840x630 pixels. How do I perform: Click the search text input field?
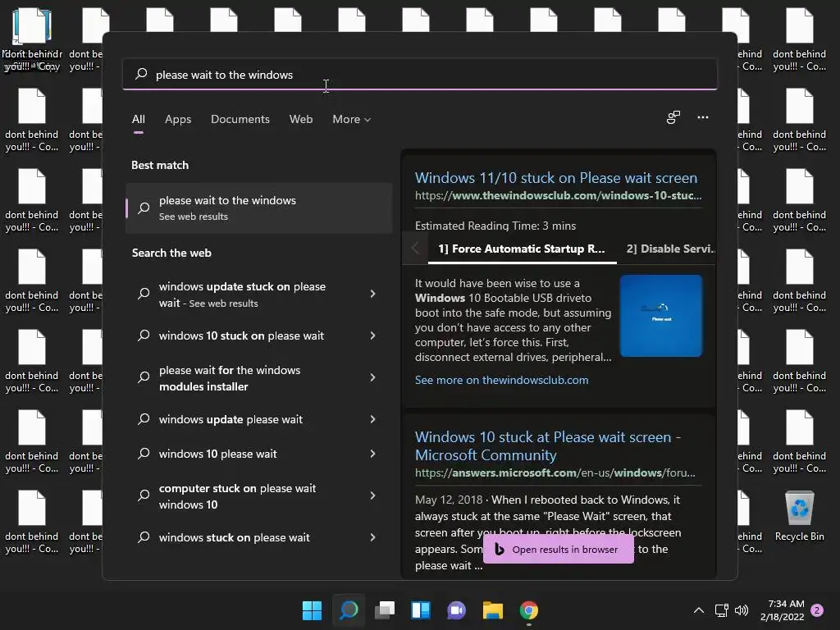[419, 75]
